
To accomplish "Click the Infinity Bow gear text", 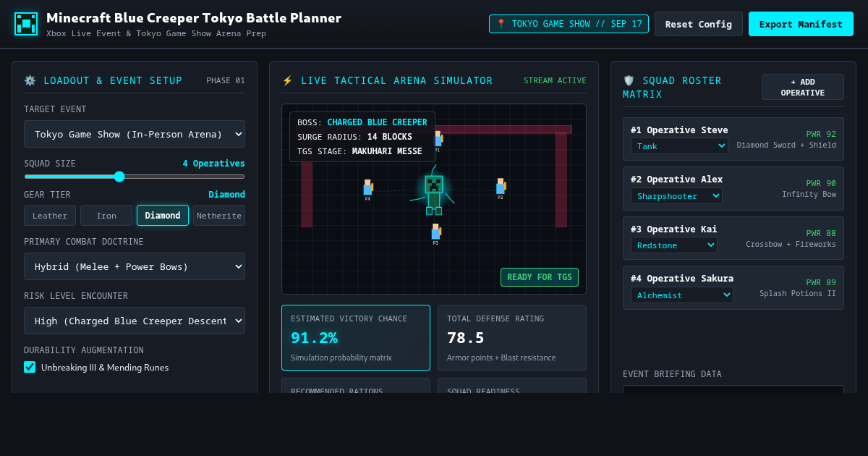I will [809, 194].
